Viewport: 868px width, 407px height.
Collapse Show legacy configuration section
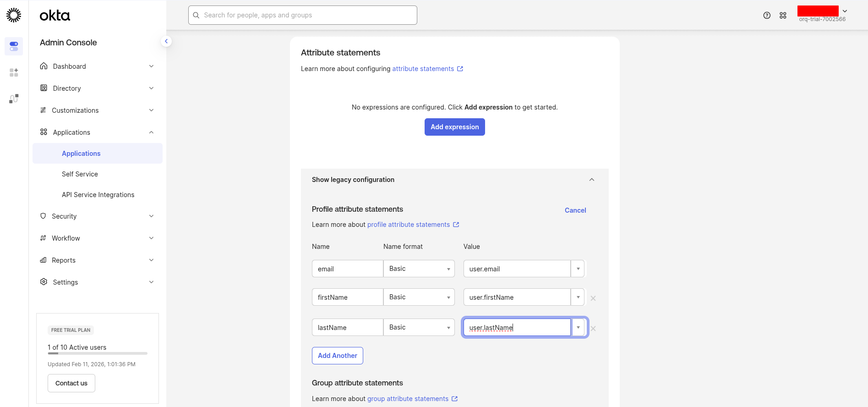tap(591, 180)
